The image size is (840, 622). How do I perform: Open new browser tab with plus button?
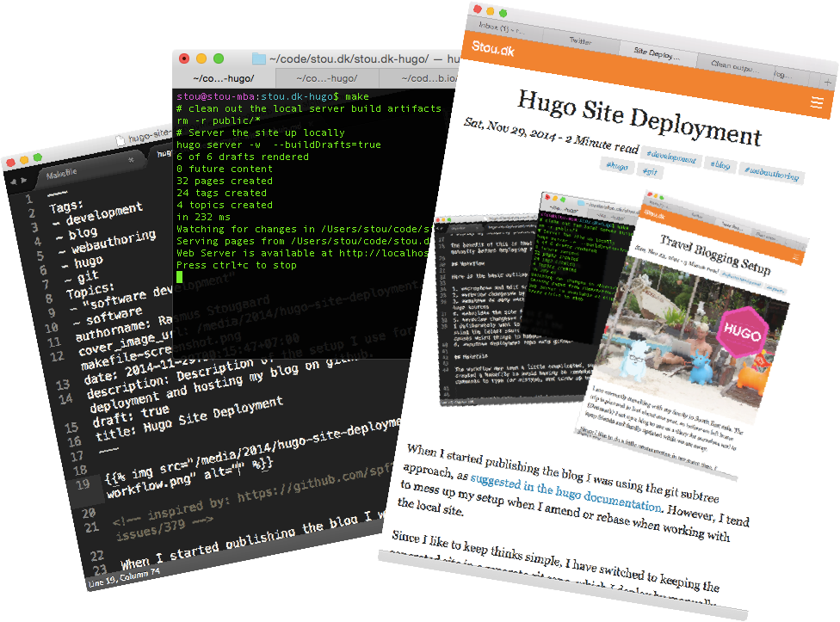(828, 83)
